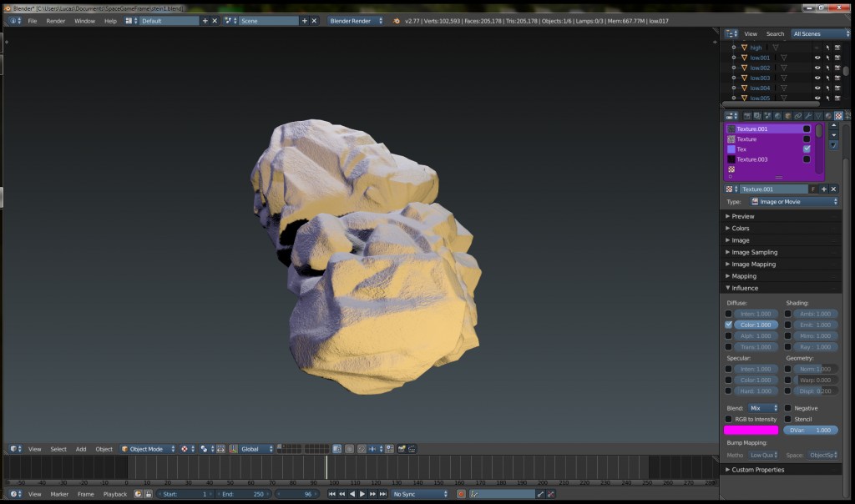Image resolution: width=855 pixels, height=504 pixels.
Task: Open the Texture properties tab
Action: coord(837,115)
